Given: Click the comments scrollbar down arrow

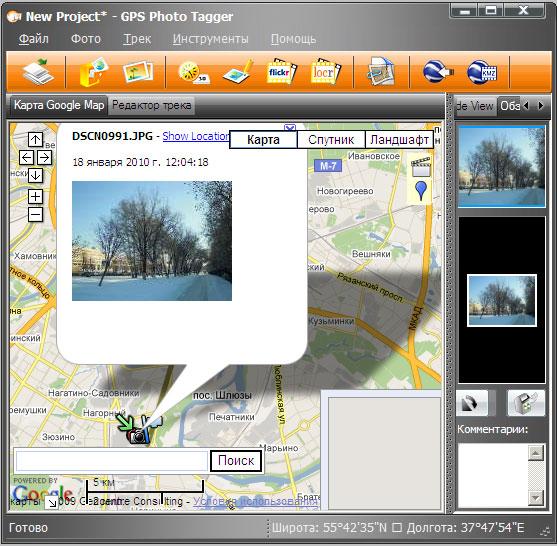Looking at the screenshot, I should (536, 497).
